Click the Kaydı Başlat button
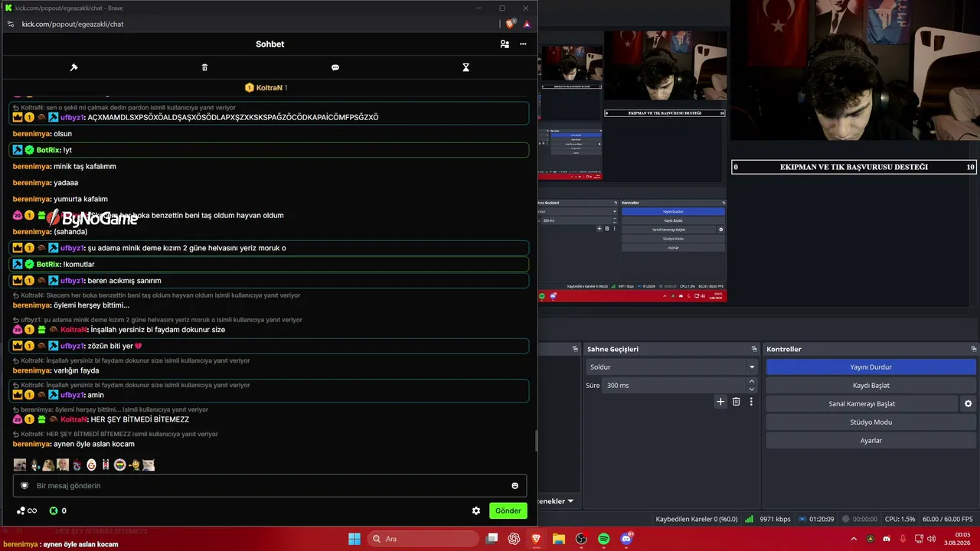 pyautogui.click(x=871, y=386)
